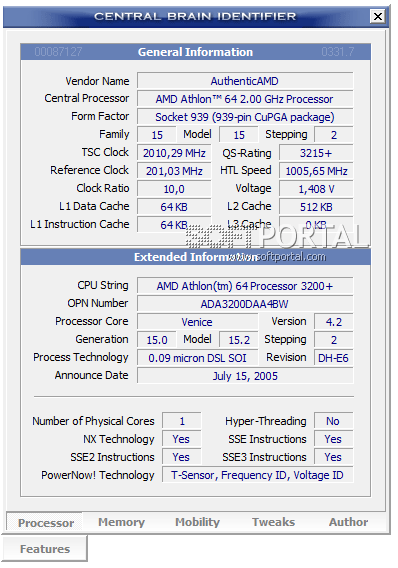The height and width of the screenshot is (568, 398).
Task: Select the Processor tab
Action: [46, 523]
